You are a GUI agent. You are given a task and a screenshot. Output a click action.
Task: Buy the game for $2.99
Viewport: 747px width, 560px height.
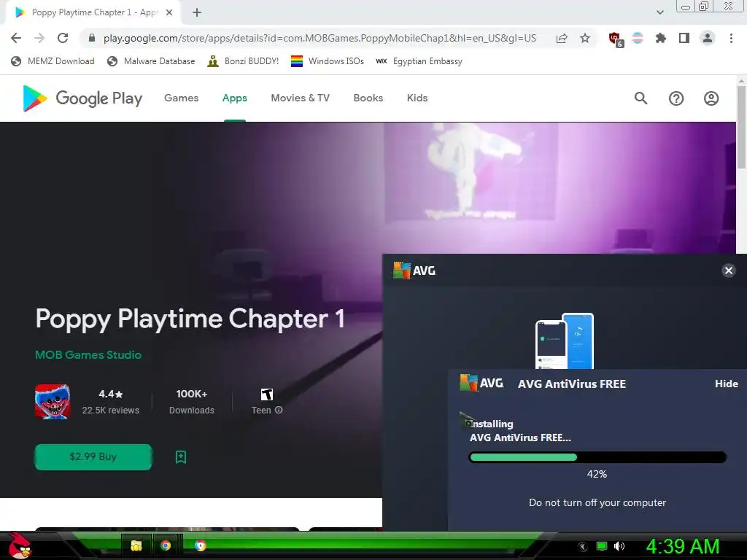coord(93,456)
